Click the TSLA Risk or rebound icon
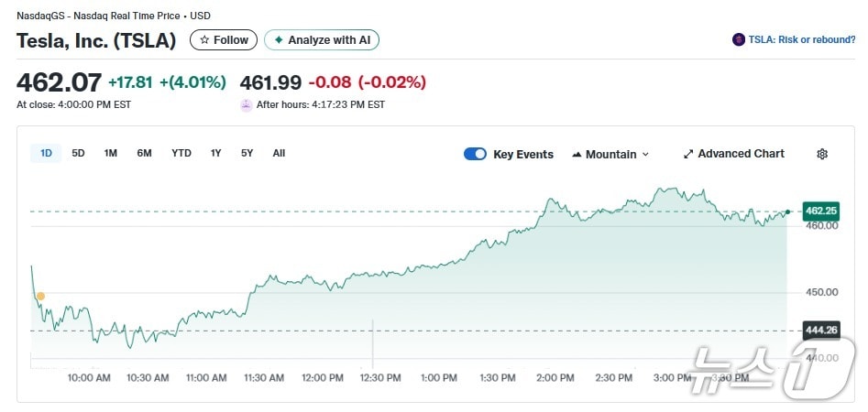 739,40
